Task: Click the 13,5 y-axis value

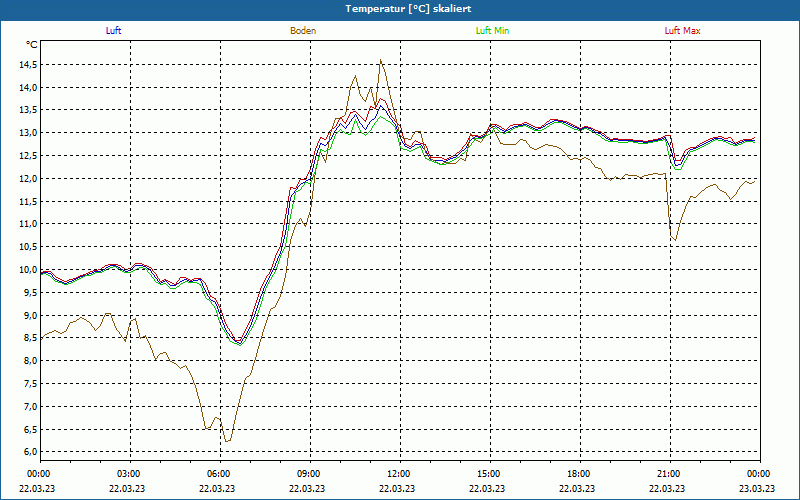Action: [29, 110]
